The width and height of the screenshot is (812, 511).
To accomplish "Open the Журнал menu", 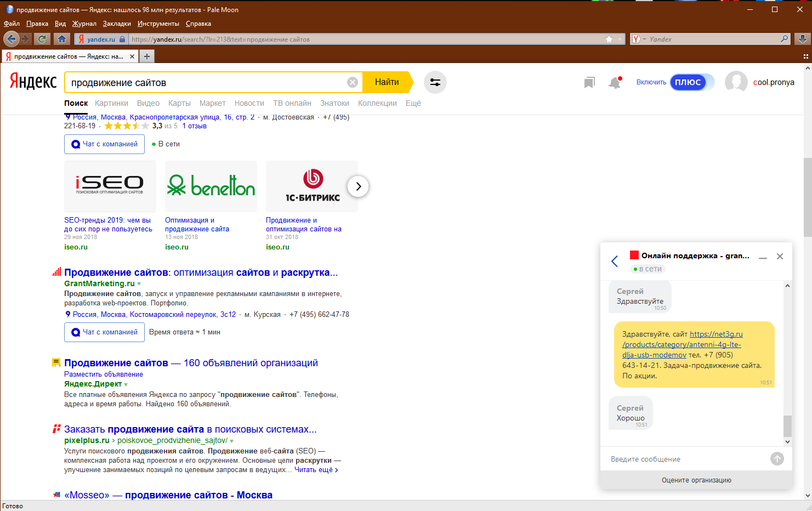I will tap(84, 24).
